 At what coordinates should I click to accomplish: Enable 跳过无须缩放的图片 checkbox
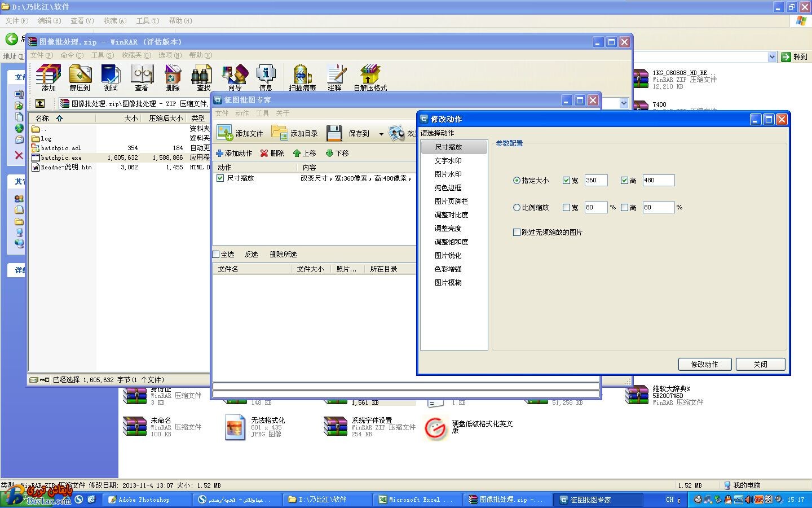(517, 232)
